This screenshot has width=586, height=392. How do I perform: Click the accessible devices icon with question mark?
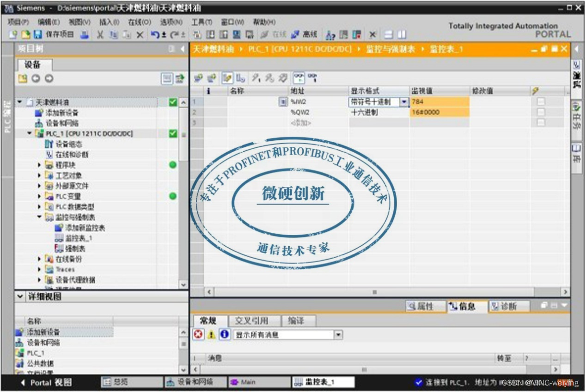click(x=331, y=35)
